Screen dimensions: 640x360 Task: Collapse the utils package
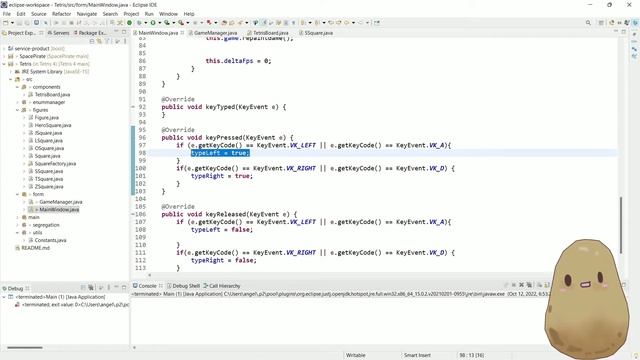pyautogui.click(x=17, y=233)
